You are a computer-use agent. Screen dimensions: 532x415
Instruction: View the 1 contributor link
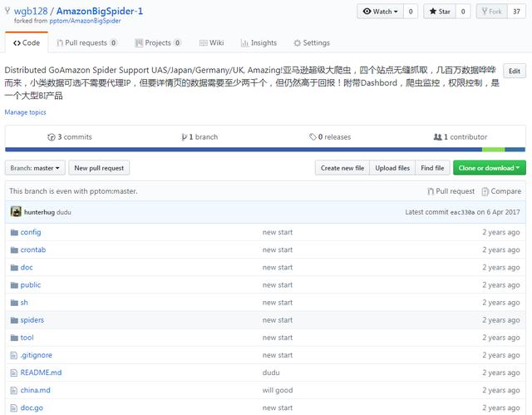point(461,137)
